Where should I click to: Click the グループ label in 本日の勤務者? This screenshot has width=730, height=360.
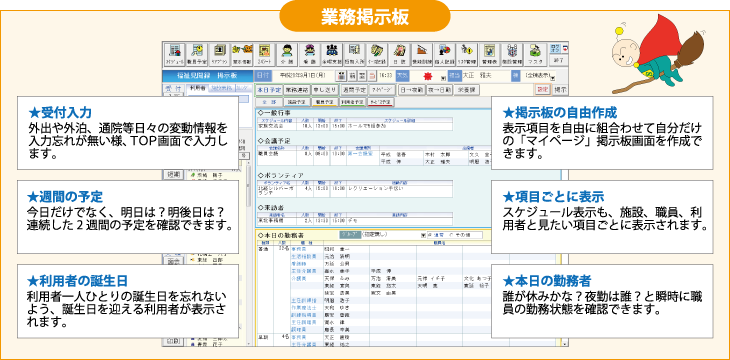pos(350,235)
